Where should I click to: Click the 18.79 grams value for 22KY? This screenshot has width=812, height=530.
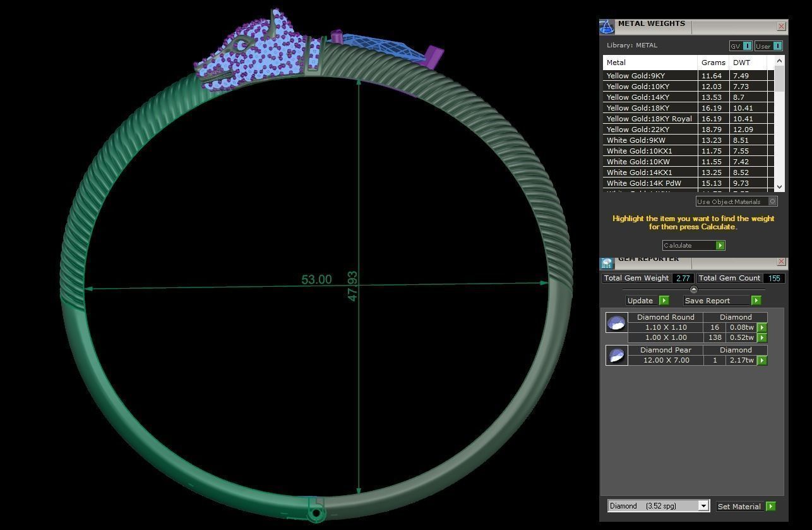[712, 129]
